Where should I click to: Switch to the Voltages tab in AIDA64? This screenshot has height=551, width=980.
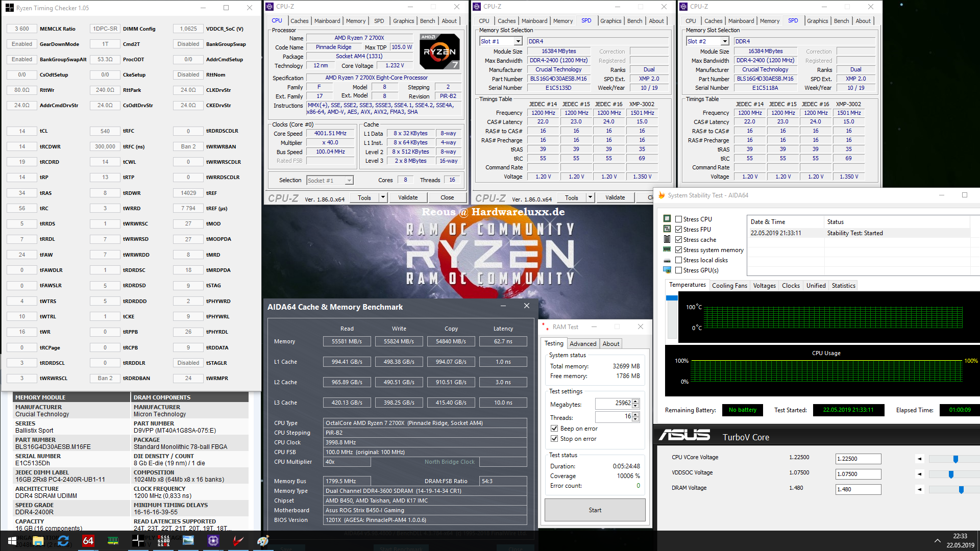(x=764, y=286)
